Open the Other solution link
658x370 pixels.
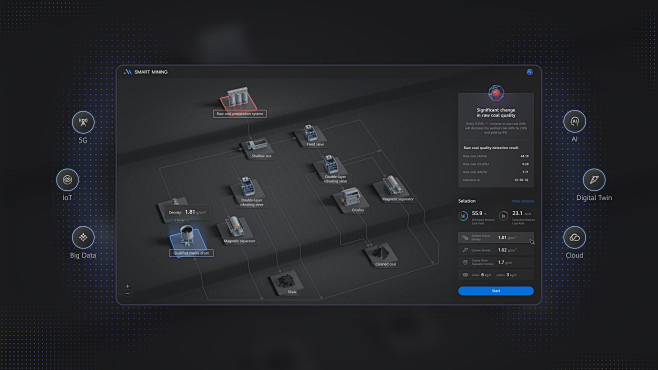522,201
